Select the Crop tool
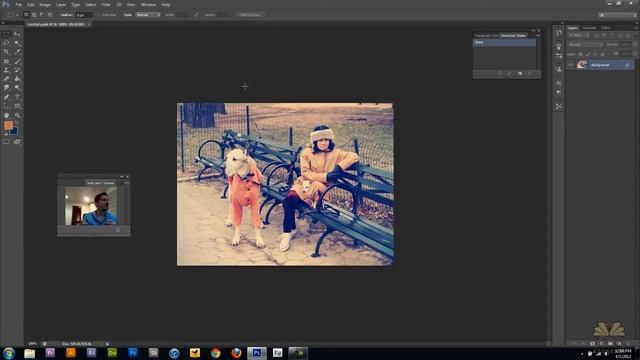This screenshot has height=360, width=640. coord(6,52)
